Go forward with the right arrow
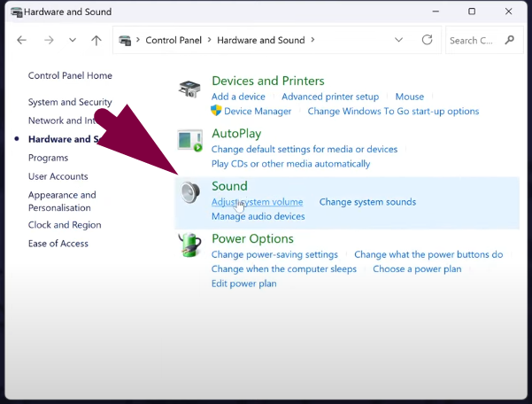The height and width of the screenshot is (404, 532). [49, 40]
